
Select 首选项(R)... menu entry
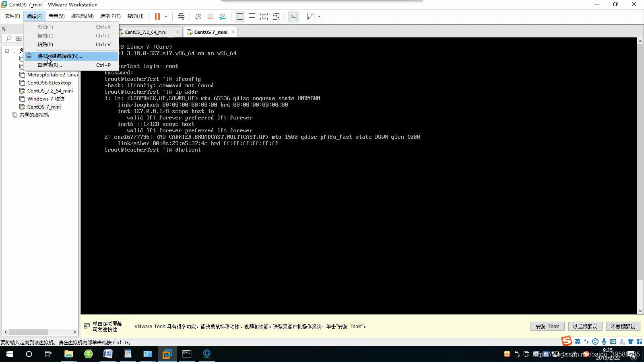(71, 65)
